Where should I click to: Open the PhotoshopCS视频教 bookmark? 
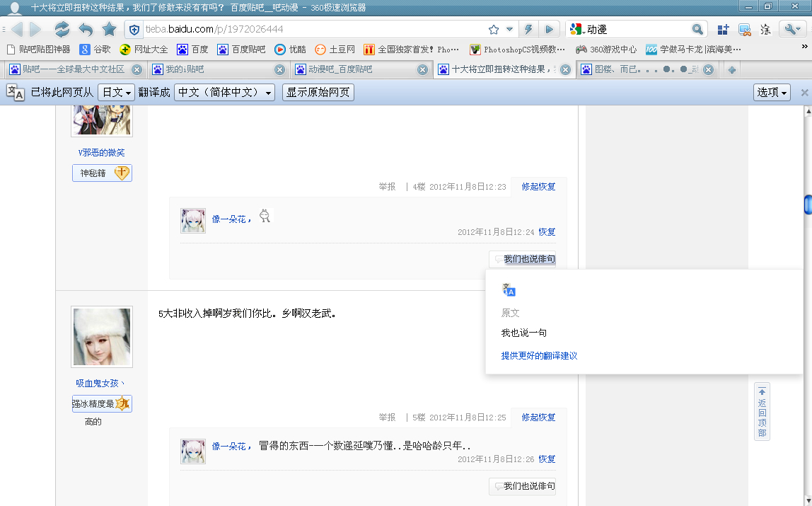coord(517,50)
